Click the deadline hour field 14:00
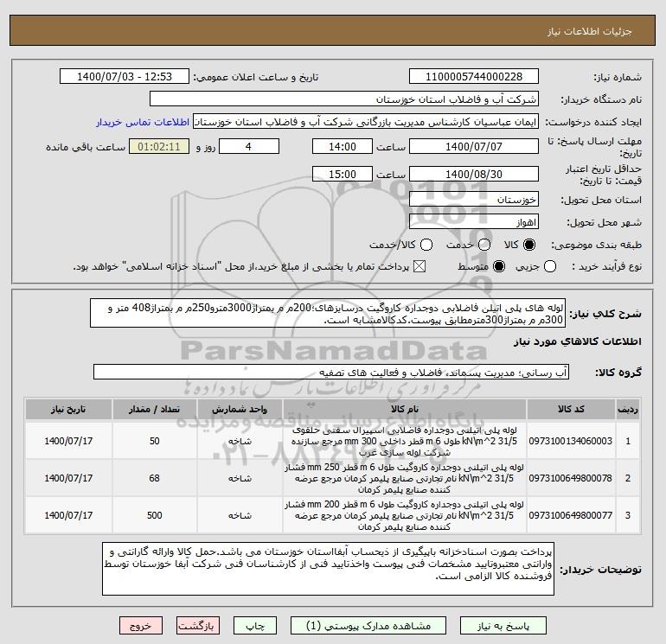The width and height of the screenshot is (666, 644). pos(343,147)
